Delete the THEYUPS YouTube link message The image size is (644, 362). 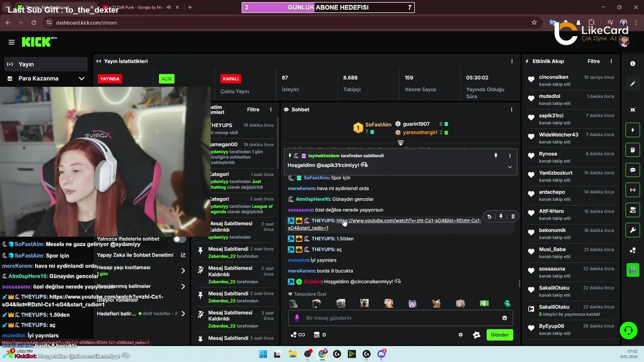(x=513, y=216)
